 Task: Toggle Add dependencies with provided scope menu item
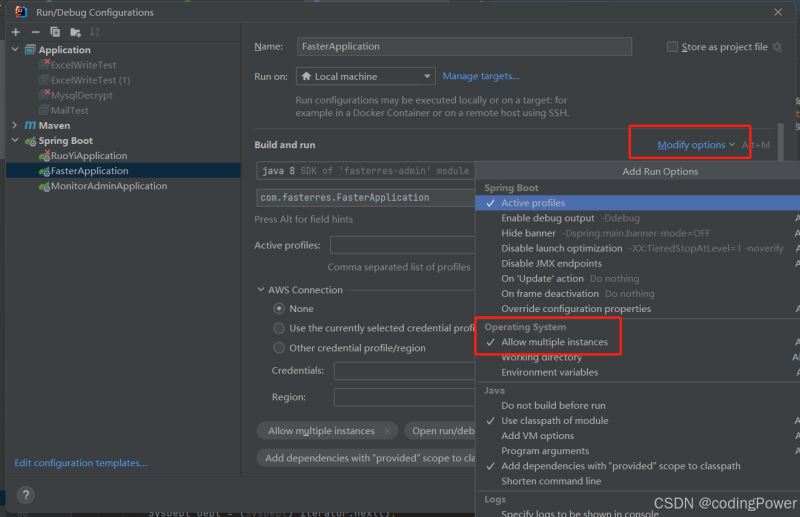[638, 466]
